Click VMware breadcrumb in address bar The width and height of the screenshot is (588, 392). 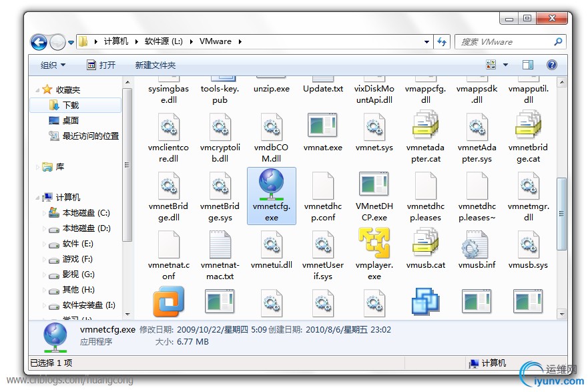(x=216, y=41)
